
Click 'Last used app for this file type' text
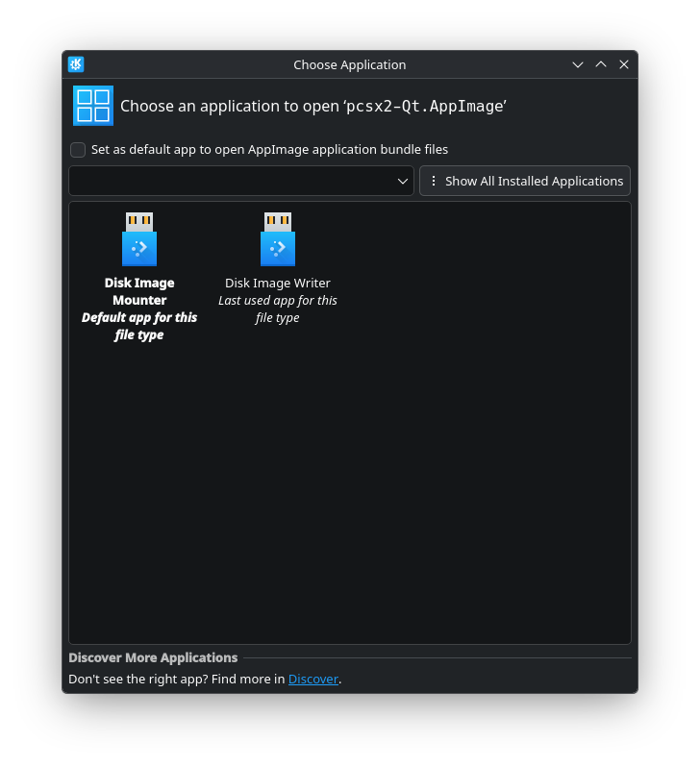[278, 309]
